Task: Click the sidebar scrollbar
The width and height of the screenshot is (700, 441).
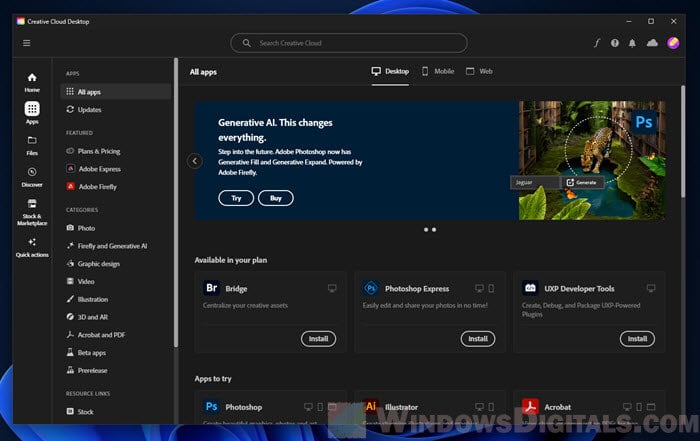Action: tap(176, 202)
